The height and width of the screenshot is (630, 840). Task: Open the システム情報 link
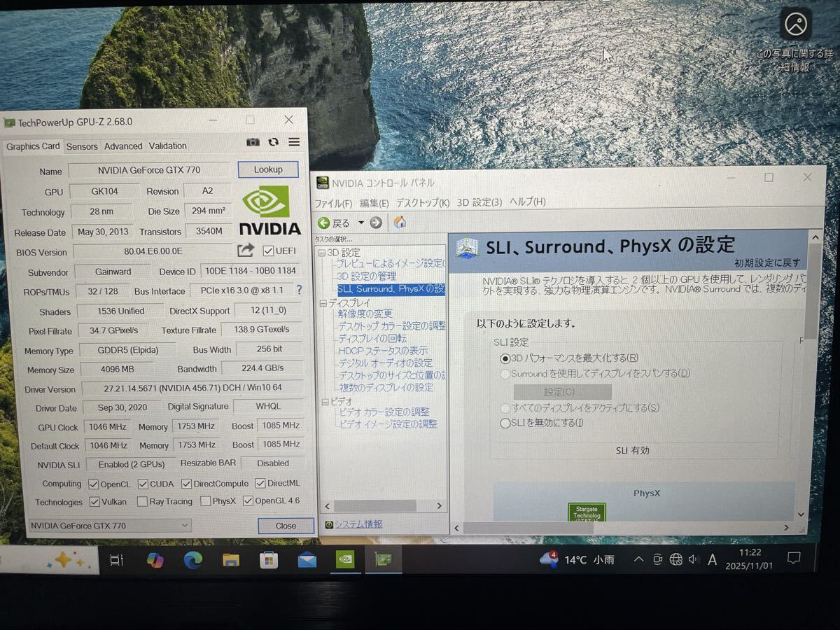tap(358, 524)
